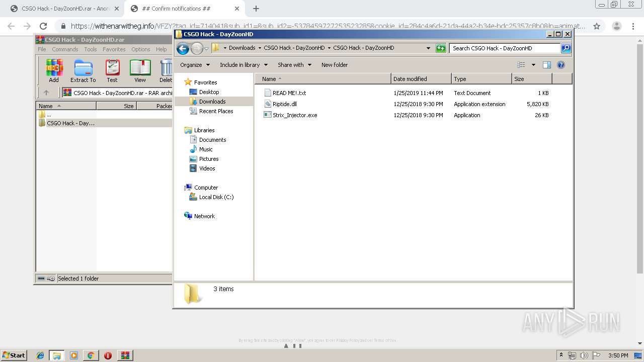Image resolution: width=644 pixels, height=362 pixels.
Task: Select the Riptide.dll file
Action: tap(285, 104)
